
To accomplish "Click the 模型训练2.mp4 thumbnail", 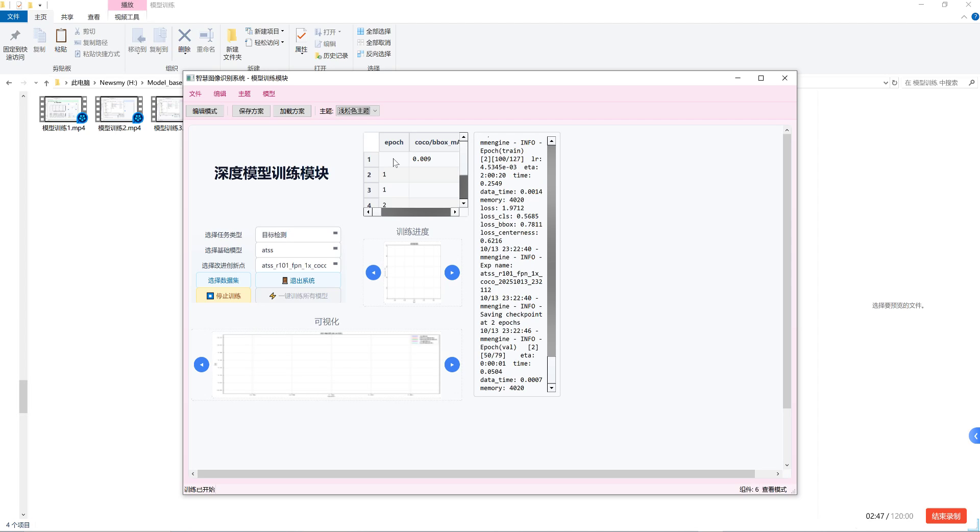I will point(119,109).
